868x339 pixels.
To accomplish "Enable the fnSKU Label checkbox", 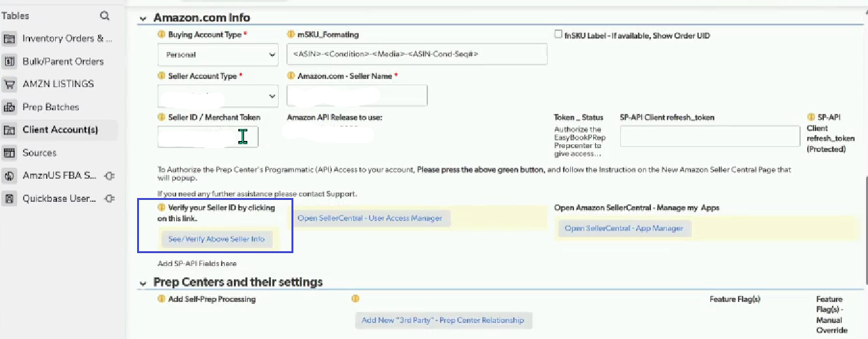I will 559,35.
